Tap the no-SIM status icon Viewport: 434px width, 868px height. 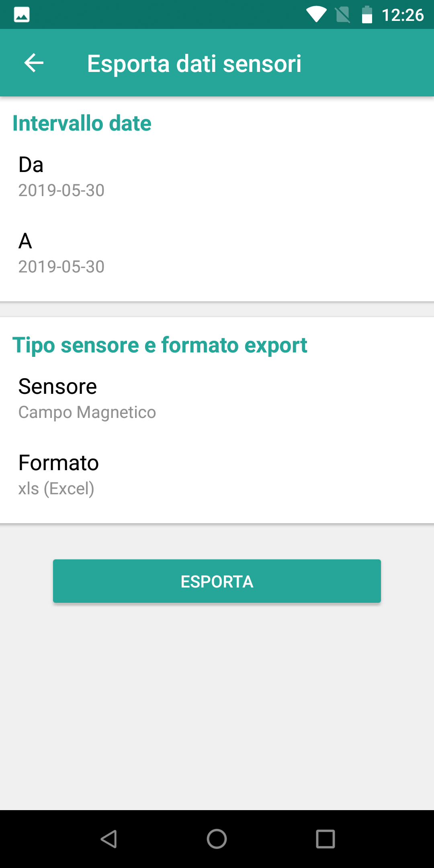342,15
